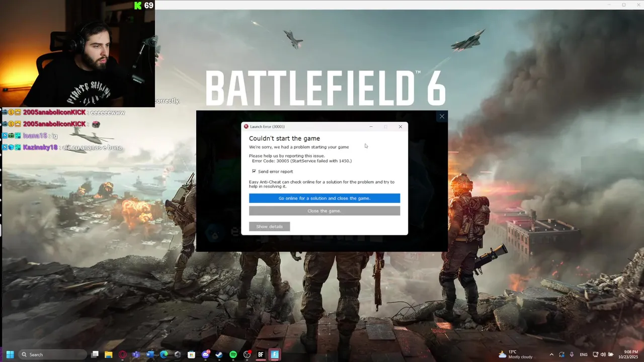Click the Couldn't start the game heading
The image size is (644, 362).
(x=284, y=138)
